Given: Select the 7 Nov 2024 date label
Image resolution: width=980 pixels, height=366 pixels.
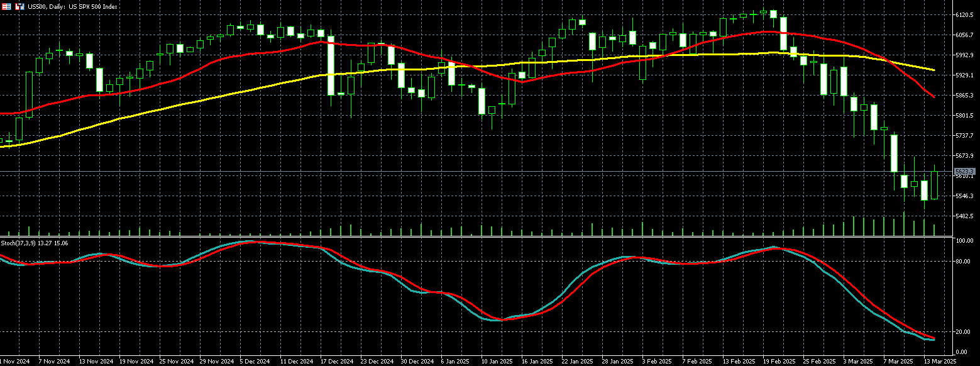Looking at the screenshot, I should 53,362.
